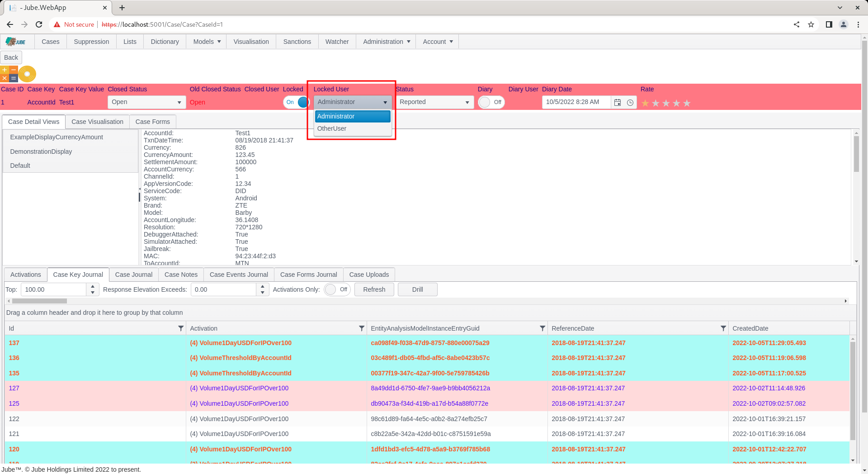This screenshot has width=868, height=474.
Task: Open the browser profile menu
Action: (x=844, y=24)
